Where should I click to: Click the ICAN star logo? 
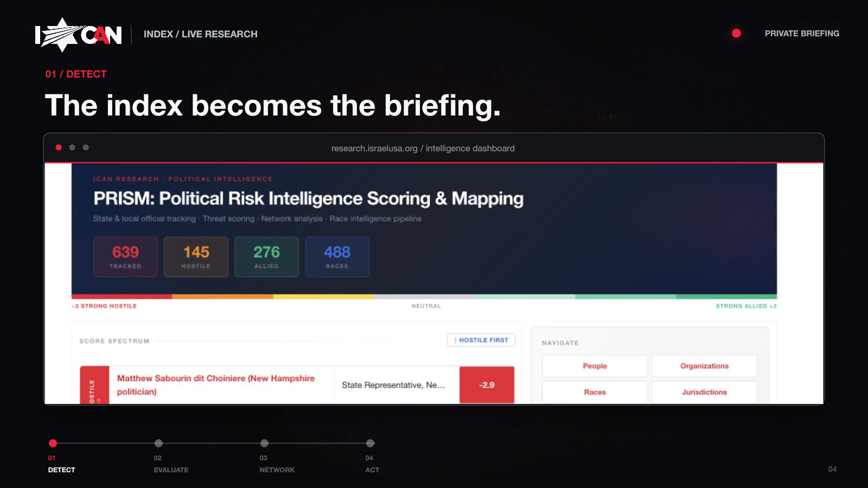coord(78,35)
